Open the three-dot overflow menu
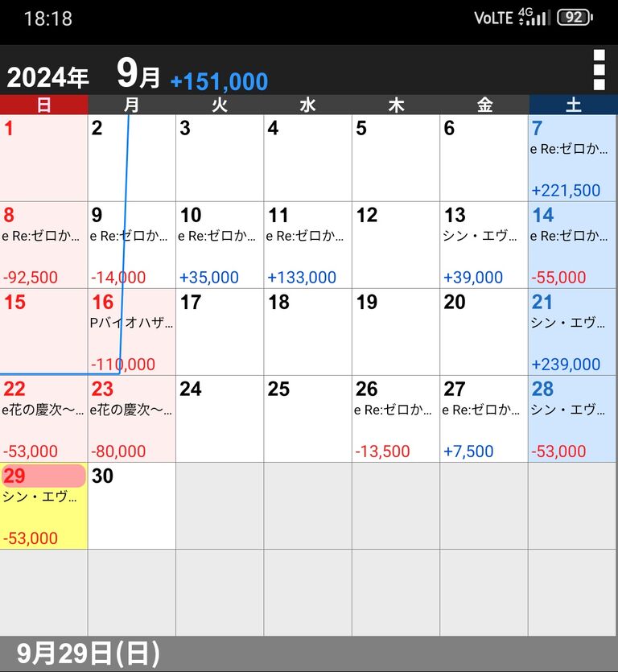This screenshot has height=672, width=618. 599,70
